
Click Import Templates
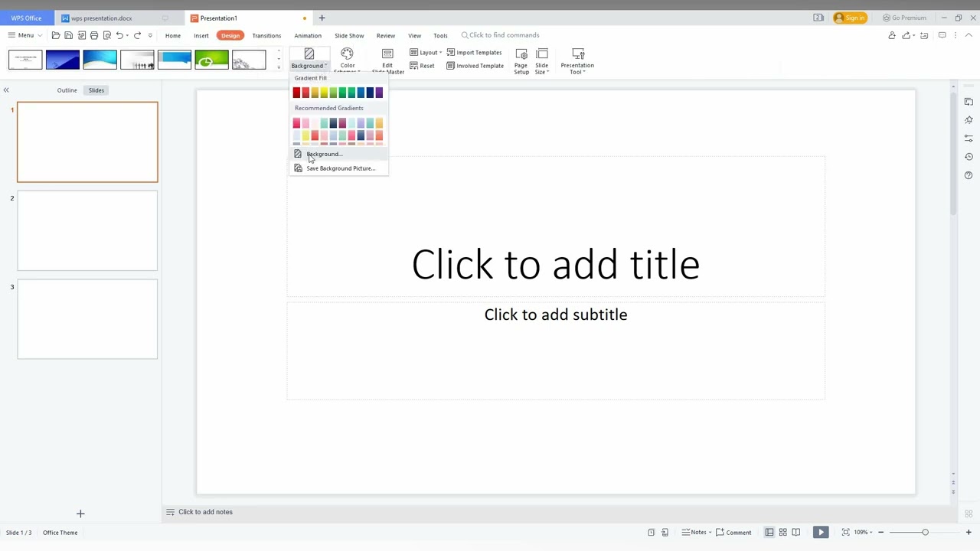[474, 53]
